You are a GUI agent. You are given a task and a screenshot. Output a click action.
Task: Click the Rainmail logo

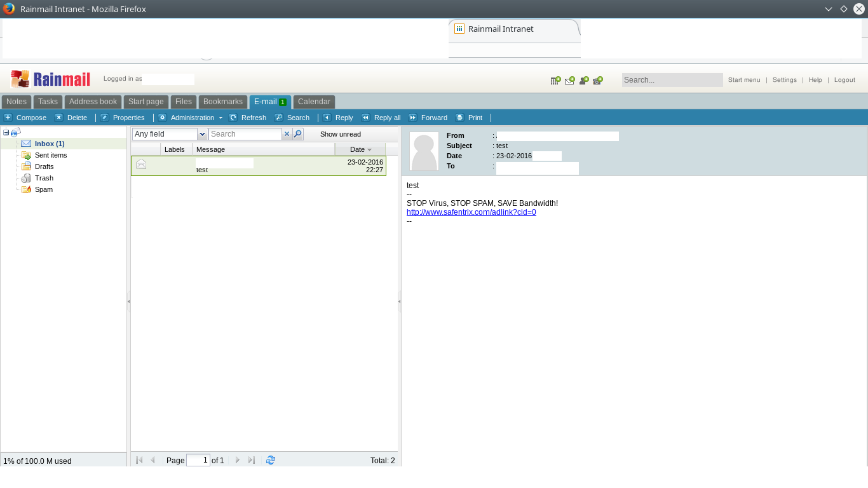click(x=50, y=79)
